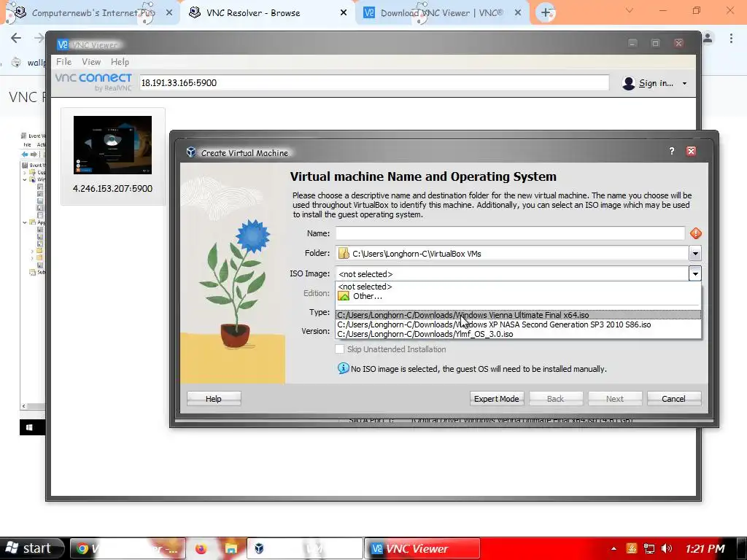Open the Folder dropdown arrow
747x560 pixels.
(x=695, y=253)
